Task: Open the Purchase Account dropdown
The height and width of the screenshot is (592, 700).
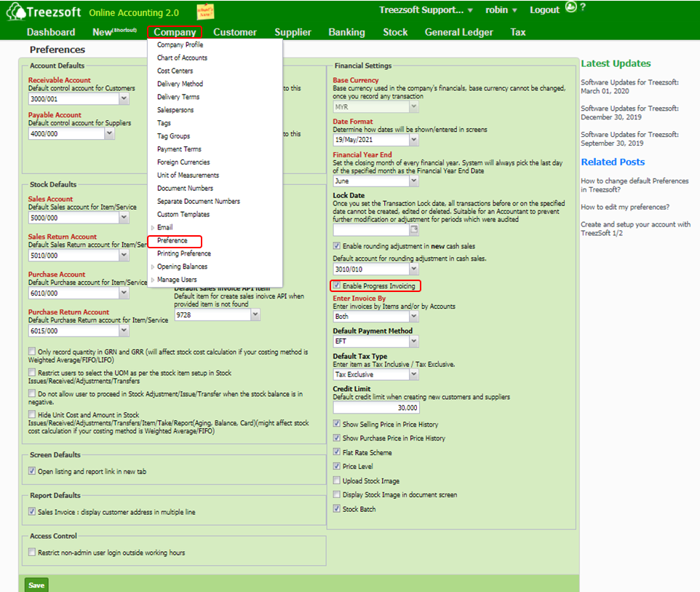Action: (124, 293)
